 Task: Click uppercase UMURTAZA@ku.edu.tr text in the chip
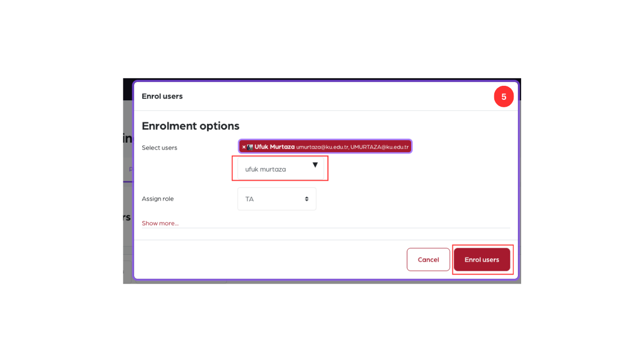[379, 147]
